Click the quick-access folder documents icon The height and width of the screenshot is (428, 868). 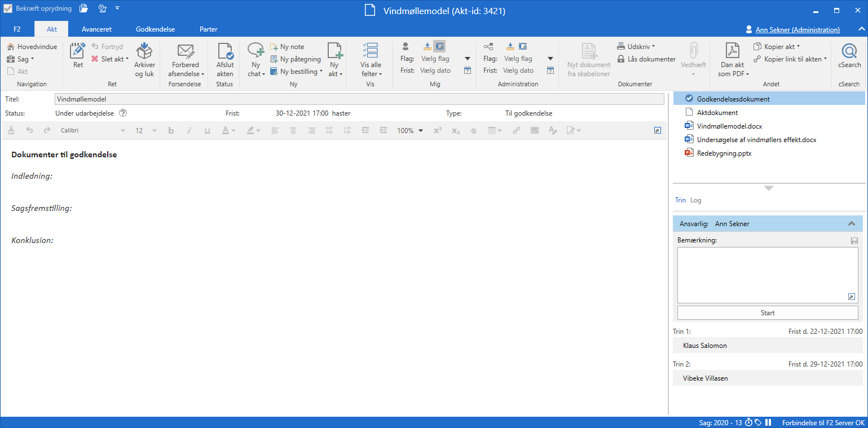coord(83,8)
